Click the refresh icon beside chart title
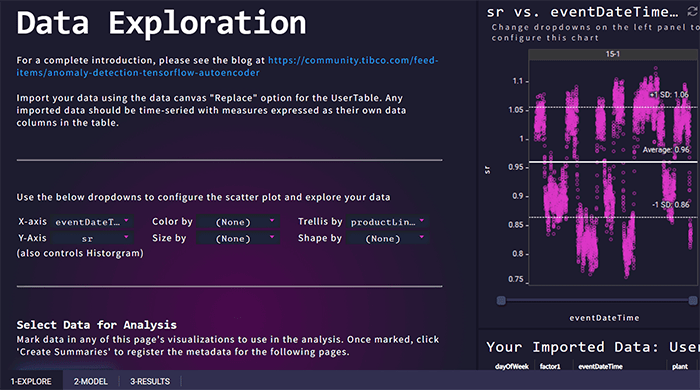The height and width of the screenshot is (390, 700). (x=692, y=12)
